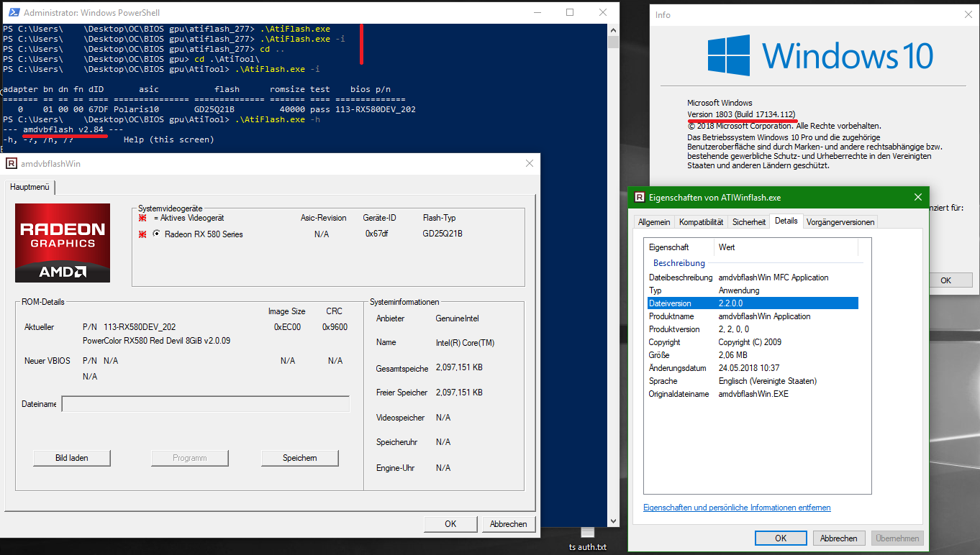Select the Copyright property row
980x555 pixels.
tap(753, 342)
